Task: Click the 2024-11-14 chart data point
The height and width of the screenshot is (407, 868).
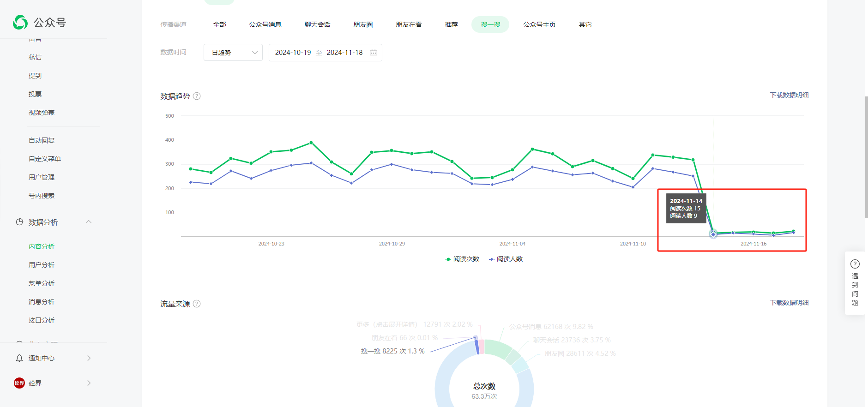Action: [713, 234]
